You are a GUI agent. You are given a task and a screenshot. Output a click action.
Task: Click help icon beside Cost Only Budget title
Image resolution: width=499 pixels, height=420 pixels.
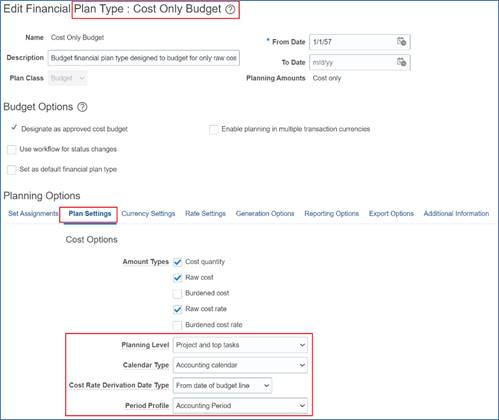coord(230,9)
